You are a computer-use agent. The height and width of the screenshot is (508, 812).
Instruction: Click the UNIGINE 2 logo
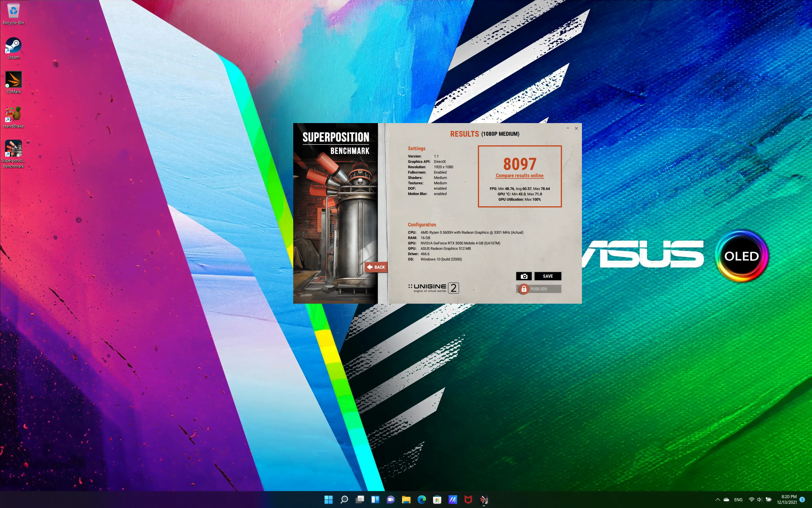433,288
